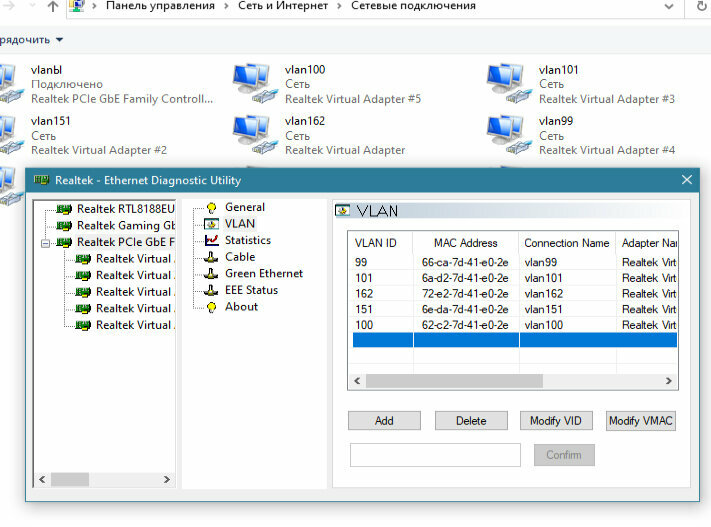Open the Cable test page
Screen dimensions: 711x527
click(x=240, y=257)
